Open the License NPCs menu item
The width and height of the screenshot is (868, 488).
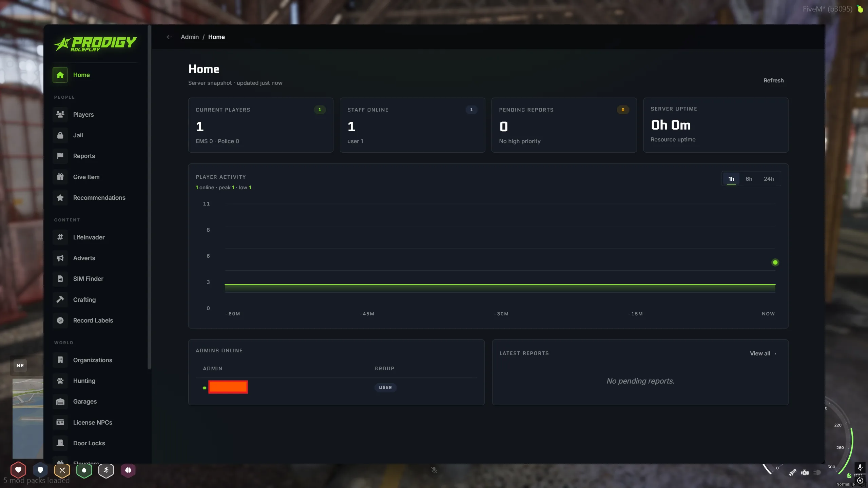pos(95,423)
